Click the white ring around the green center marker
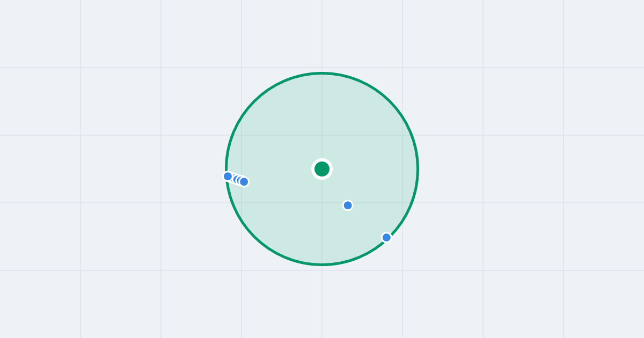Screen dimensions: 644x338 click(322, 160)
